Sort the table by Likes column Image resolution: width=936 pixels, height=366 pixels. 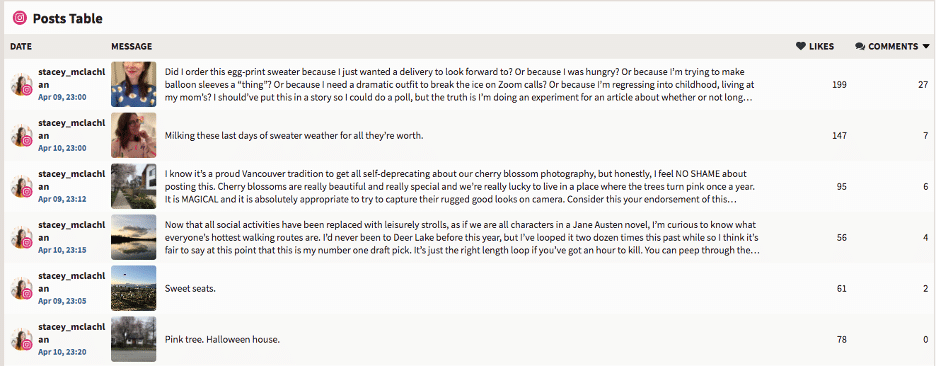815,46
